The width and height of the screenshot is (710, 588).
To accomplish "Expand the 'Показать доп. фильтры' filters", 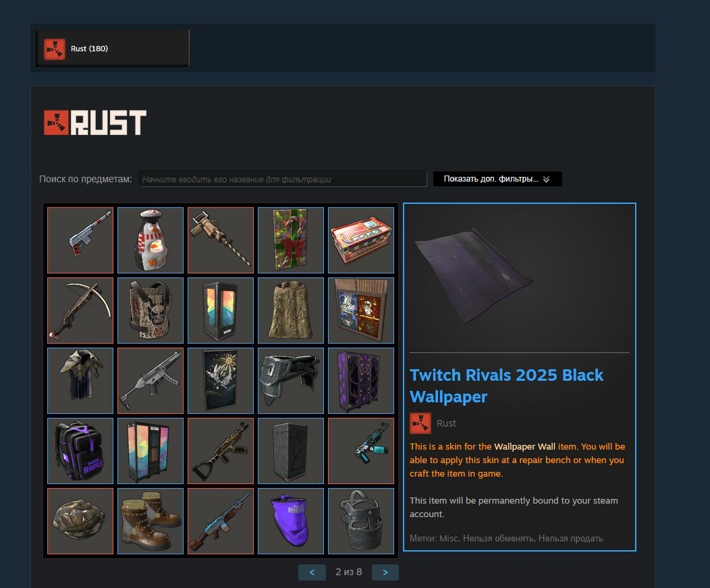I will click(x=497, y=179).
